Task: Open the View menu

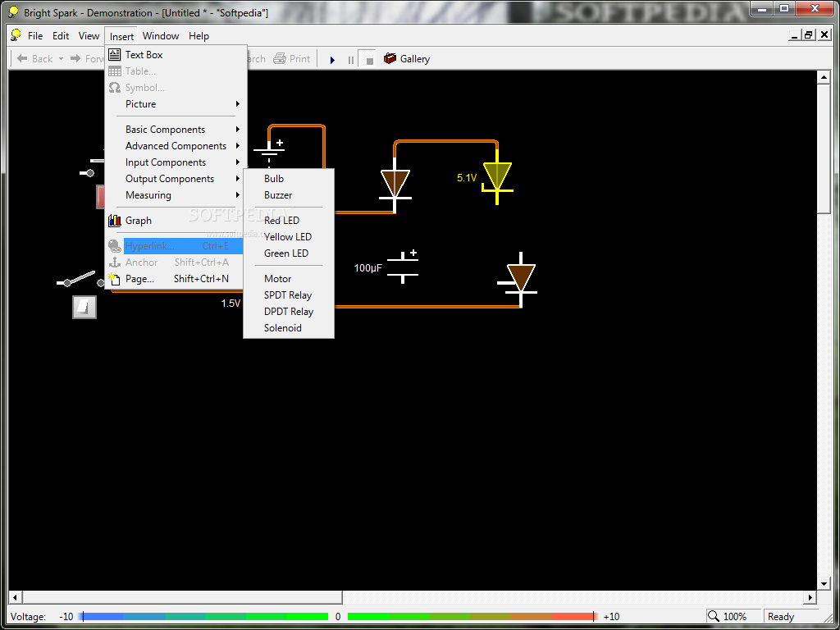Action: tap(89, 36)
